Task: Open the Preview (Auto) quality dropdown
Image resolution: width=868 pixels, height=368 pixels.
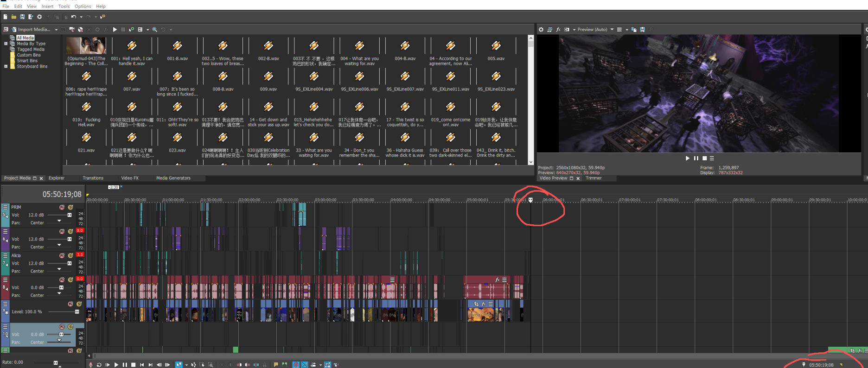Action: click(x=612, y=30)
